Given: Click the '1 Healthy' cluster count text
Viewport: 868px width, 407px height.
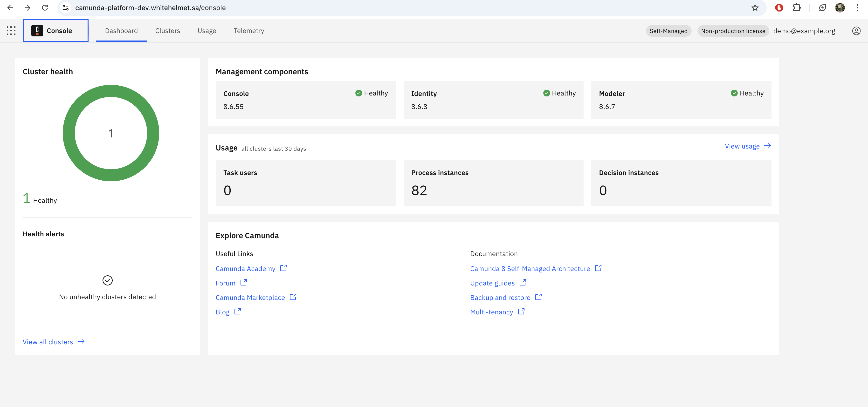Looking at the screenshot, I should click(x=40, y=199).
